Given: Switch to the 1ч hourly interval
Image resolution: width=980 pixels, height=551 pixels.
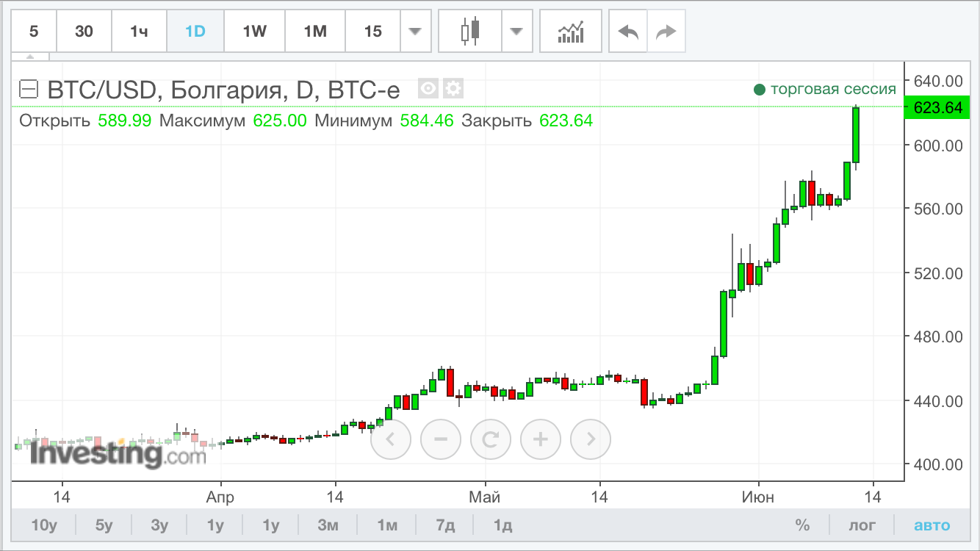Looking at the screenshot, I should point(140,31).
